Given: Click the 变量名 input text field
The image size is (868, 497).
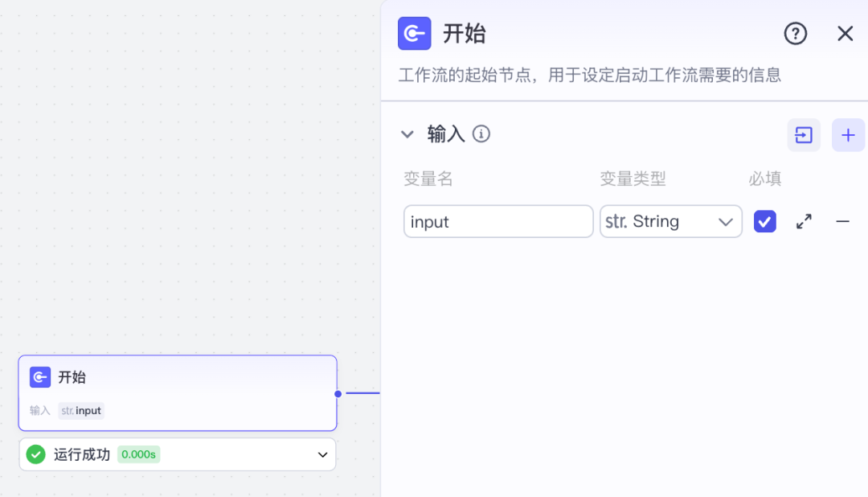Looking at the screenshot, I should coord(498,221).
